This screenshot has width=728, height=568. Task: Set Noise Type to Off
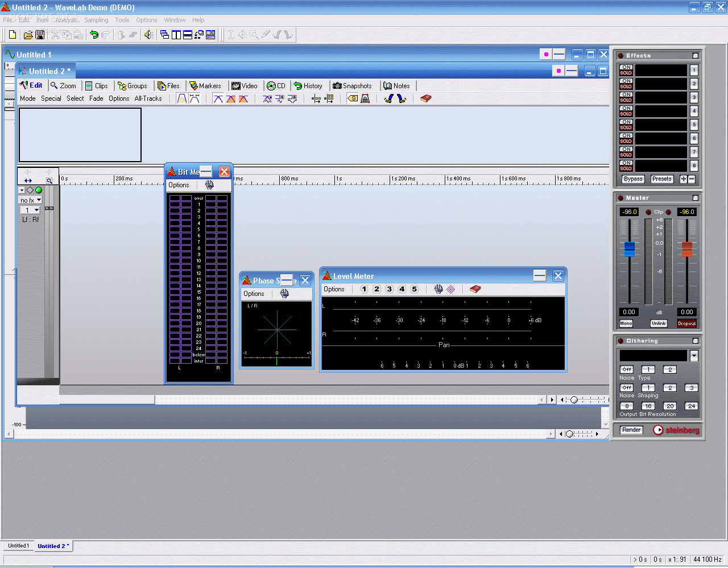[627, 369]
